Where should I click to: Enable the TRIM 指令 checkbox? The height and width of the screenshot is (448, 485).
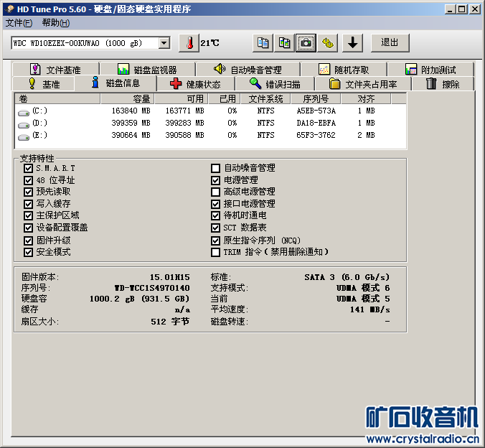click(215, 252)
